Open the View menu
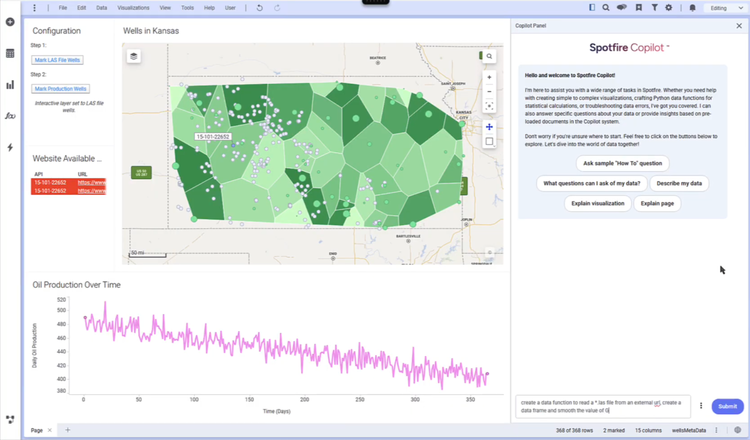This screenshot has width=750, height=440. point(165,8)
